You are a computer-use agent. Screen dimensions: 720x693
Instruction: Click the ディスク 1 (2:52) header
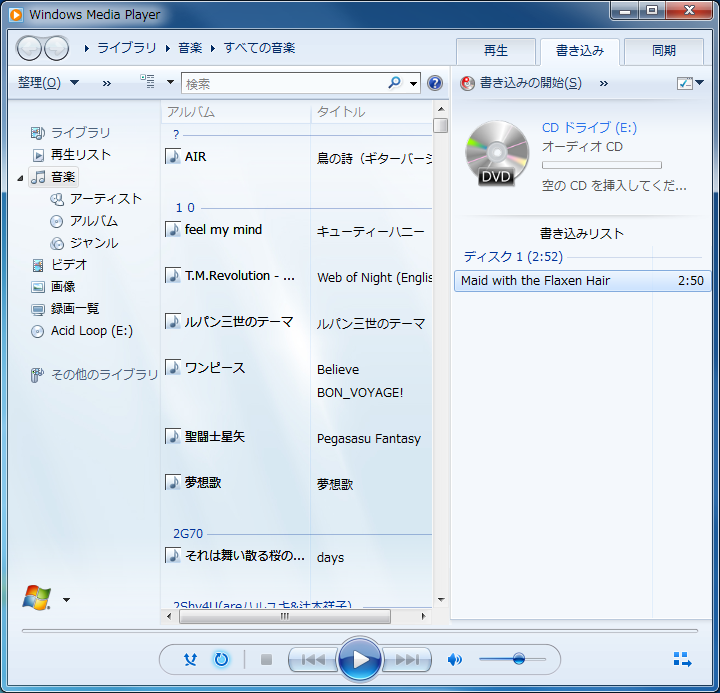click(513, 256)
